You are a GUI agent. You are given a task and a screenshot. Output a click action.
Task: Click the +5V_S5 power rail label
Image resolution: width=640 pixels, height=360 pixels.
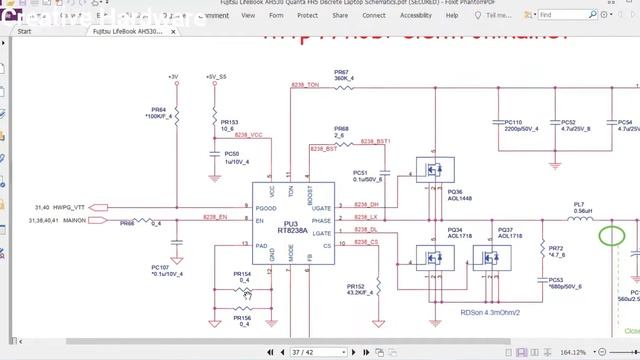coord(216,77)
